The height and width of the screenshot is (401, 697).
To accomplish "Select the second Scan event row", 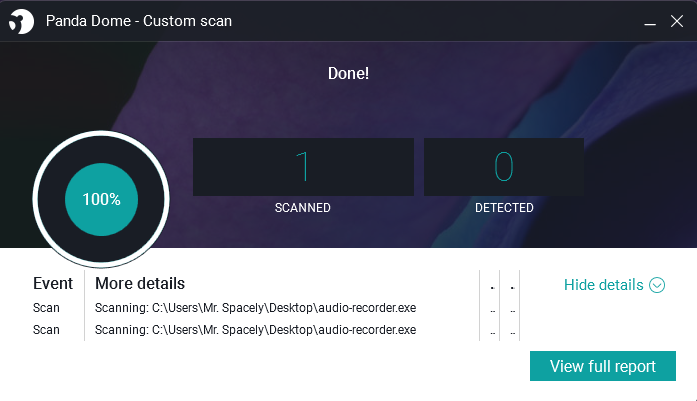I will pyautogui.click(x=46, y=330).
